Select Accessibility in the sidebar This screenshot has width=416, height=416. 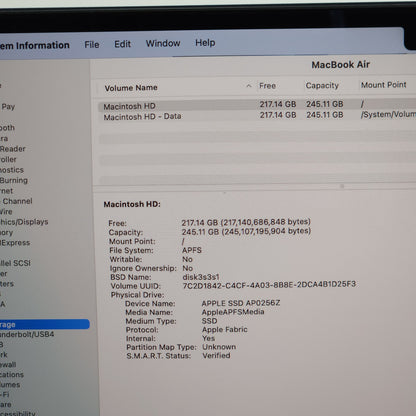[x=18, y=413]
